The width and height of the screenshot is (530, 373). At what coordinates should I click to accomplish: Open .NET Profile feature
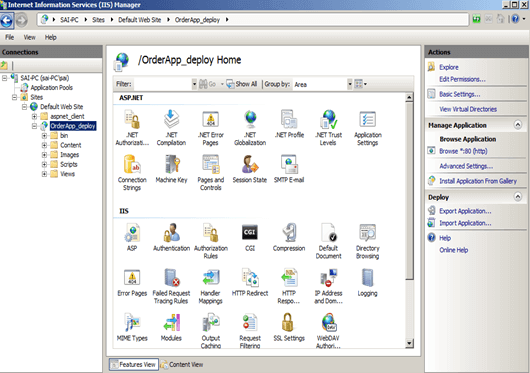tap(289, 124)
